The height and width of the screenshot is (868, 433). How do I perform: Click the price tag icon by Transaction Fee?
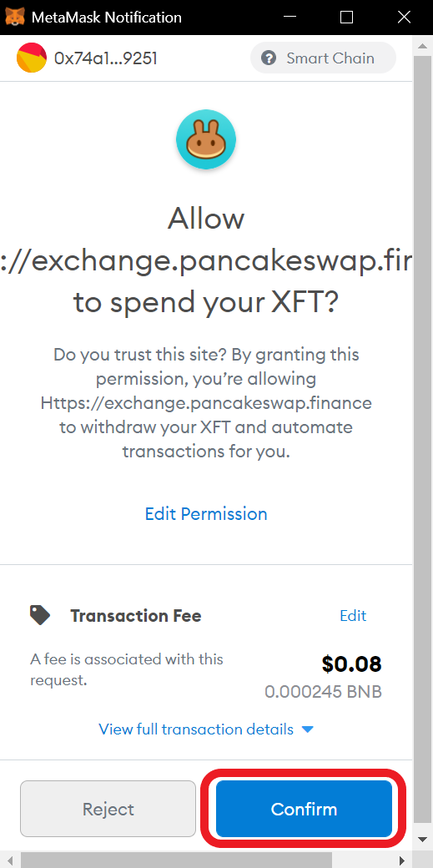(x=40, y=615)
